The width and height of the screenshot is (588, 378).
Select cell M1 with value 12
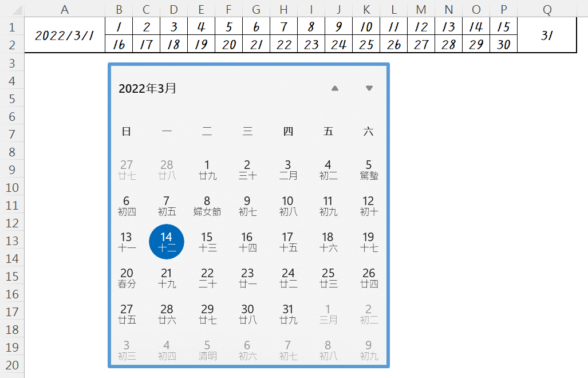pos(421,26)
